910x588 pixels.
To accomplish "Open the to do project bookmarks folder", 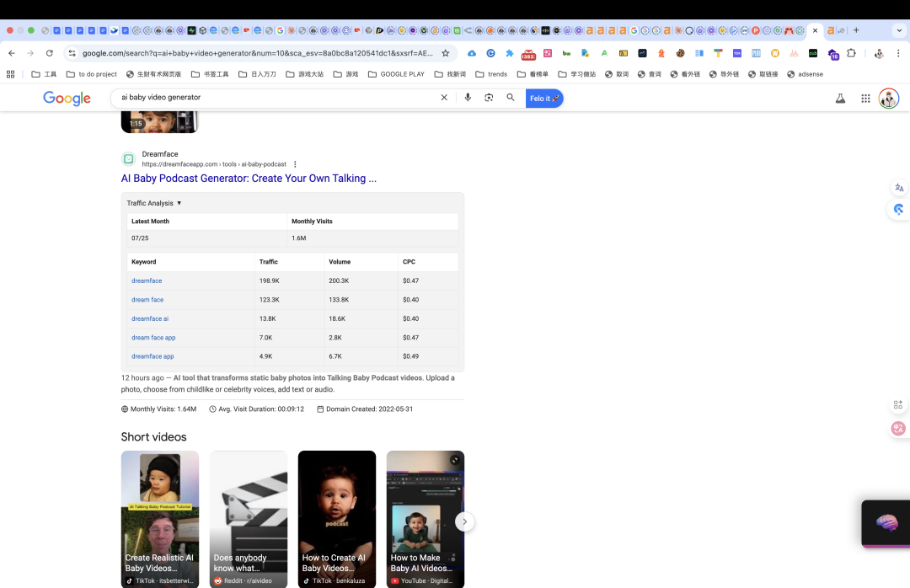I will coord(92,74).
